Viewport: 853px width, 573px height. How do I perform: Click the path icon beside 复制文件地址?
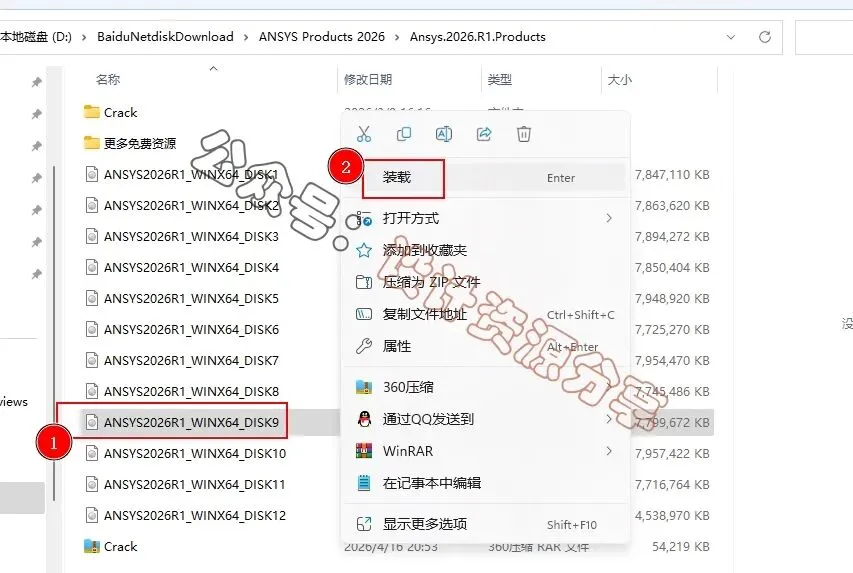pos(364,314)
